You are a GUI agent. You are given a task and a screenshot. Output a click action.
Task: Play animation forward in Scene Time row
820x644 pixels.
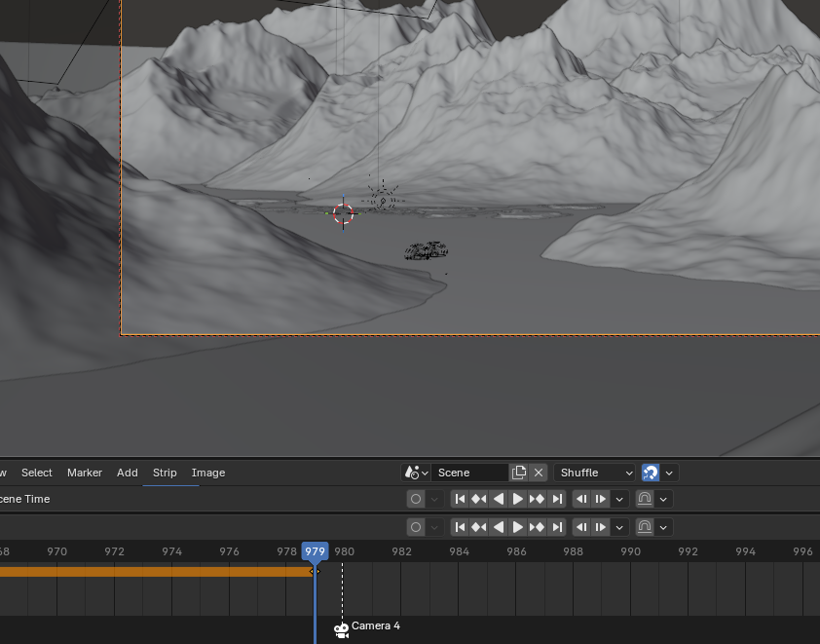click(x=518, y=499)
